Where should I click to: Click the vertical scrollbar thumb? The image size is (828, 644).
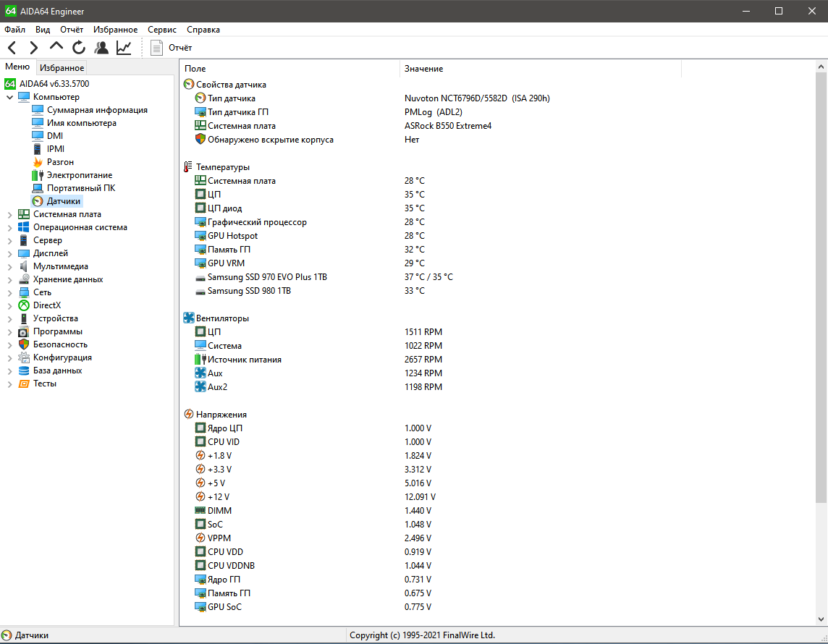(x=821, y=288)
